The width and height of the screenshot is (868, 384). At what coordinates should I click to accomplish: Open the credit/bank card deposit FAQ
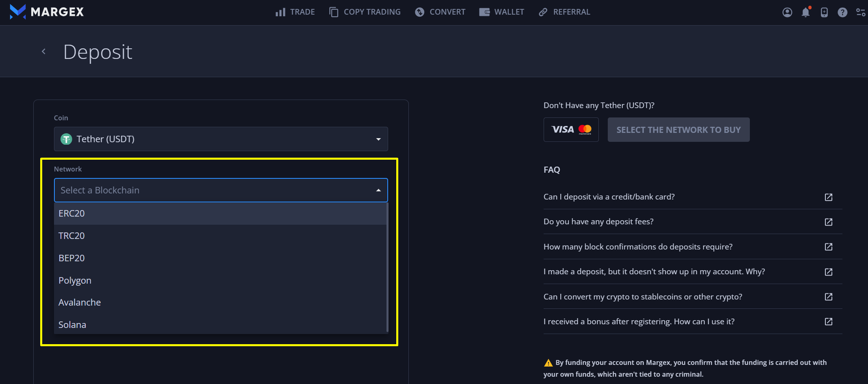[x=609, y=197]
